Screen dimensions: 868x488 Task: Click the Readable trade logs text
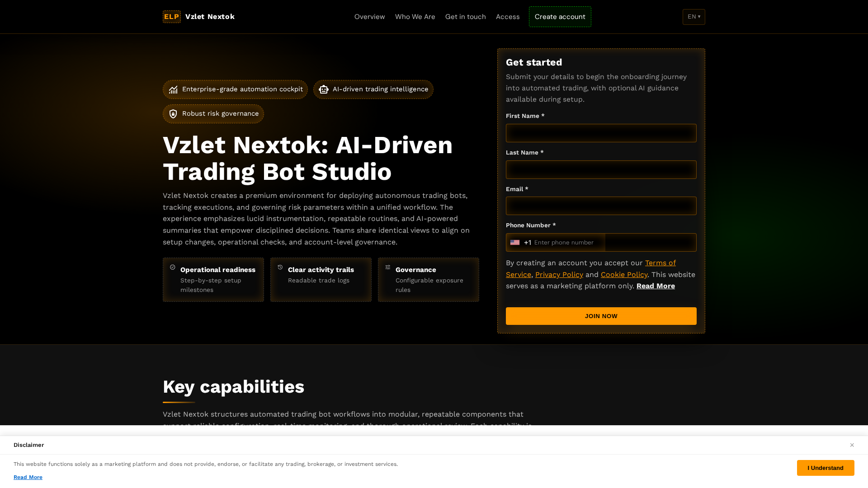(319, 281)
